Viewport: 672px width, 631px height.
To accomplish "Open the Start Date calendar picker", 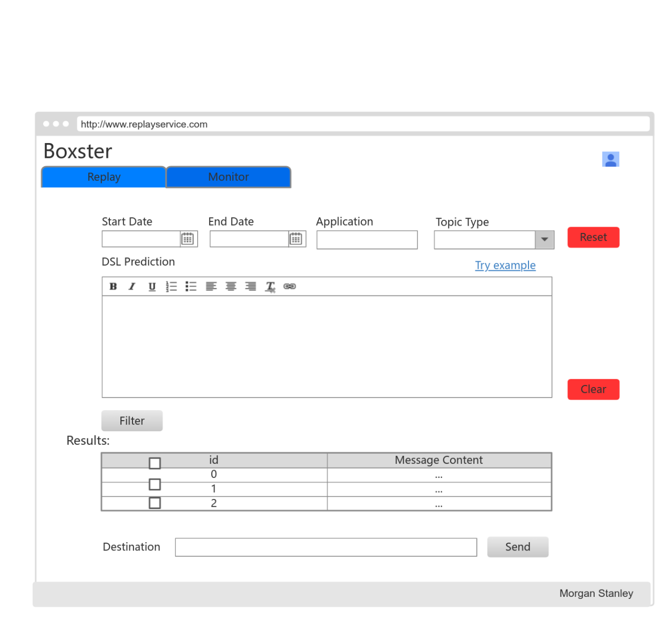I will tap(188, 239).
